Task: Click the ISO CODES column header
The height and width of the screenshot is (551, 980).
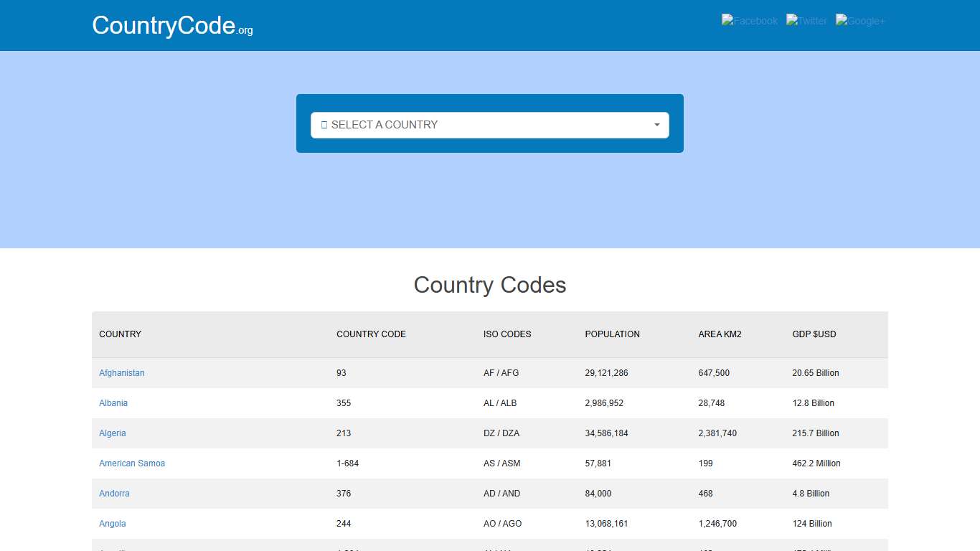Action: (x=507, y=334)
